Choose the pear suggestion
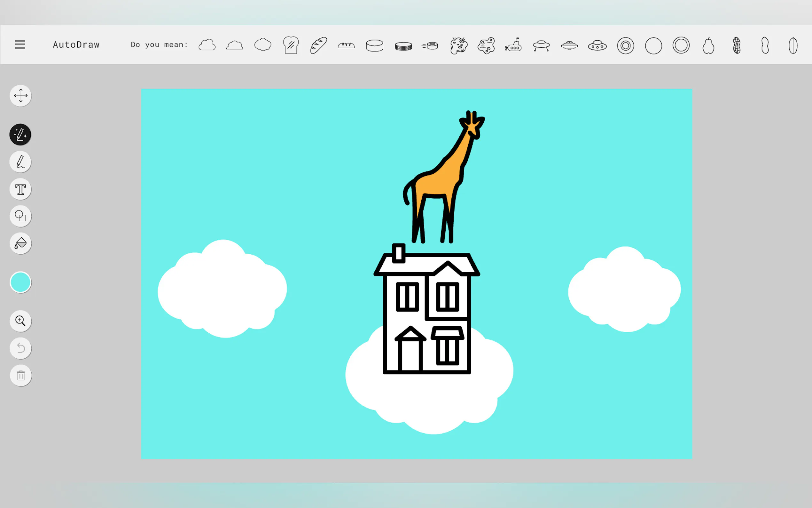This screenshot has width=812, height=508. (708, 46)
